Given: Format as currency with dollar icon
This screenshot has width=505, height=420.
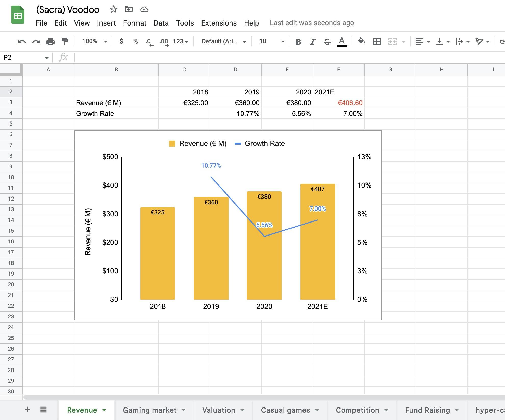Looking at the screenshot, I should tap(121, 41).
